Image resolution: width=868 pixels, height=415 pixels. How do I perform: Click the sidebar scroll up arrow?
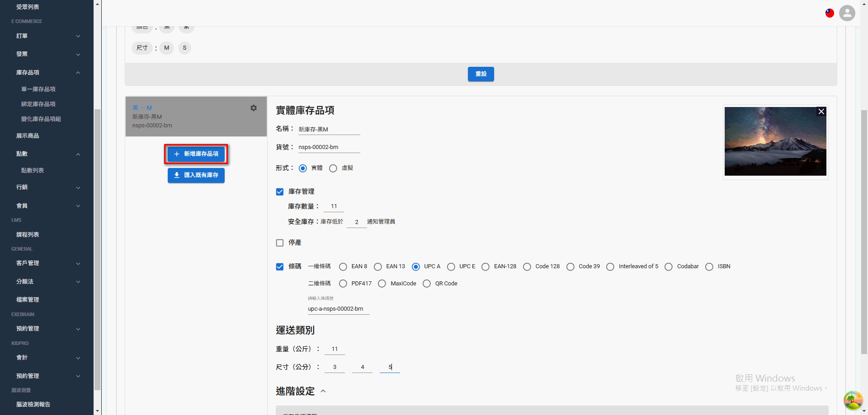click(98, 4)
